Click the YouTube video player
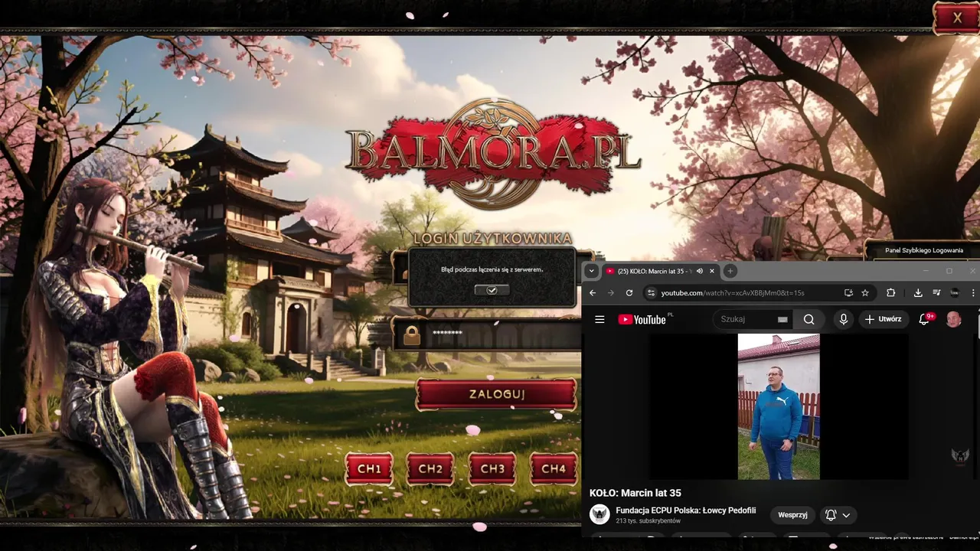 tap(779, 406)
